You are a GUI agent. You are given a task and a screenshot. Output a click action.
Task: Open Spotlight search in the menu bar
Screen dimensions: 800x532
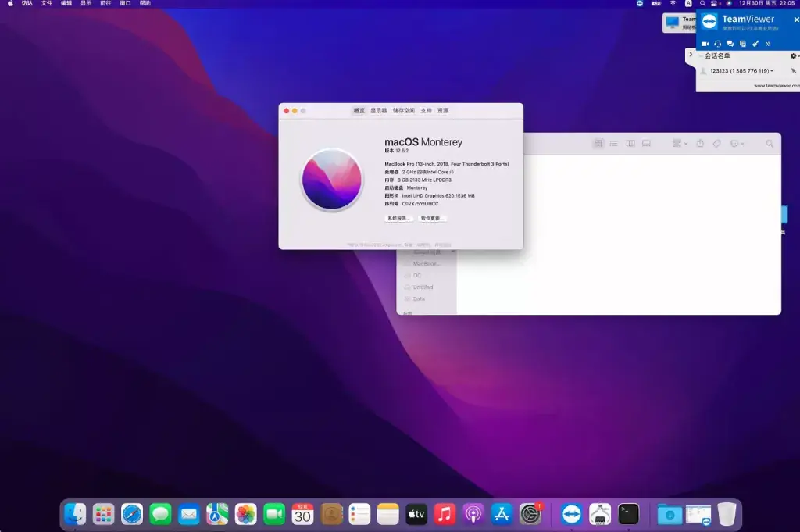click(702, 4)
